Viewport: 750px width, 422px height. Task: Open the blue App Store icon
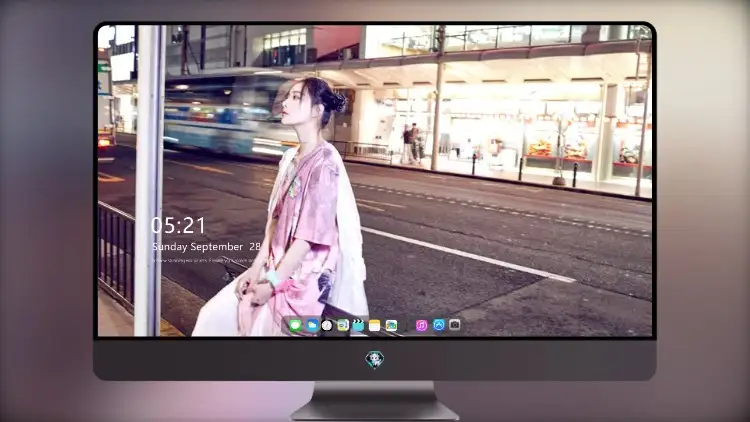pyautogui.click(x=439, y=325)
